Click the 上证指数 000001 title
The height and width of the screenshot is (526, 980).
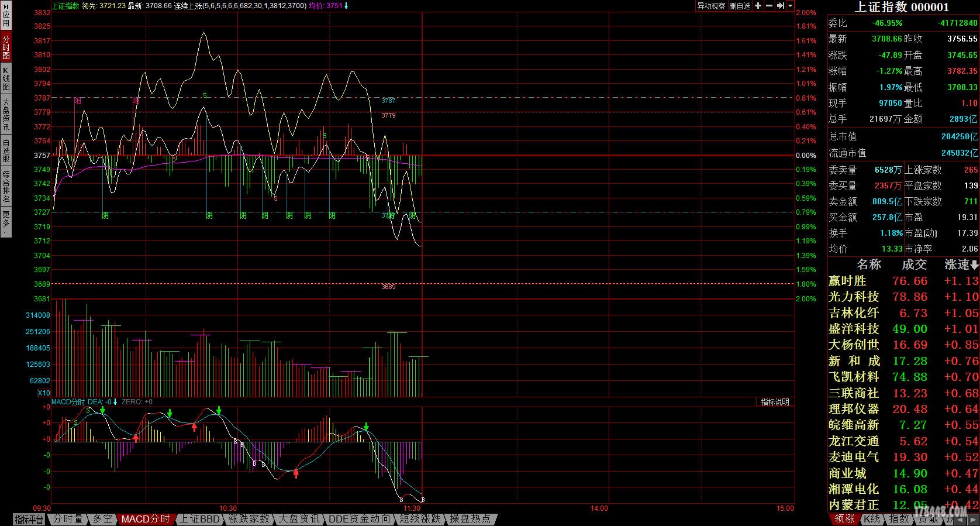click(x=902, y=7)
